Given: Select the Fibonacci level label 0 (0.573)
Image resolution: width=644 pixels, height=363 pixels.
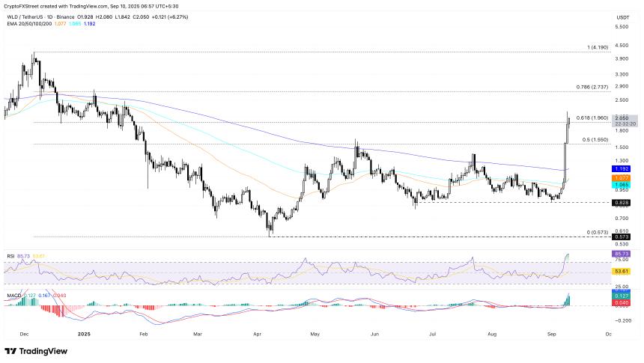Looking at the screenshot, I should pyautogui.click(x=598, y=233).
